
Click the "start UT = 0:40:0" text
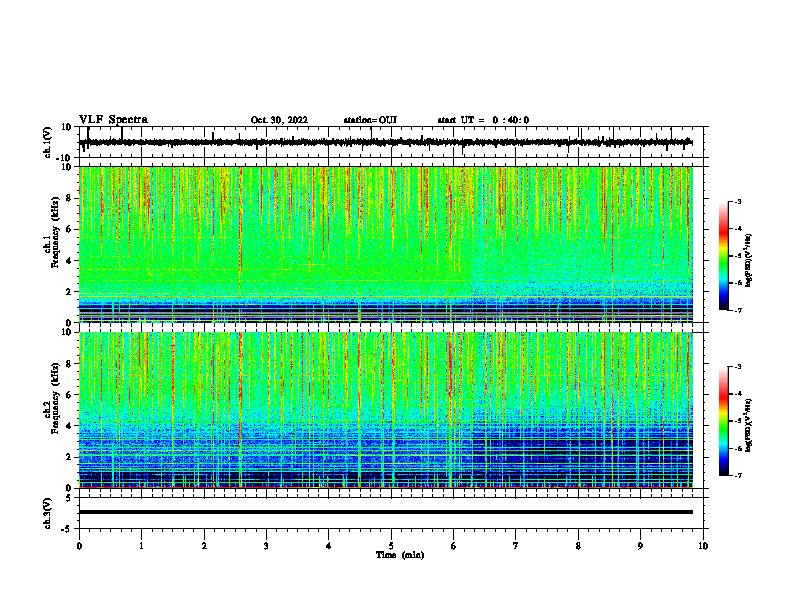pyautogui.click(x=483, y=120)
